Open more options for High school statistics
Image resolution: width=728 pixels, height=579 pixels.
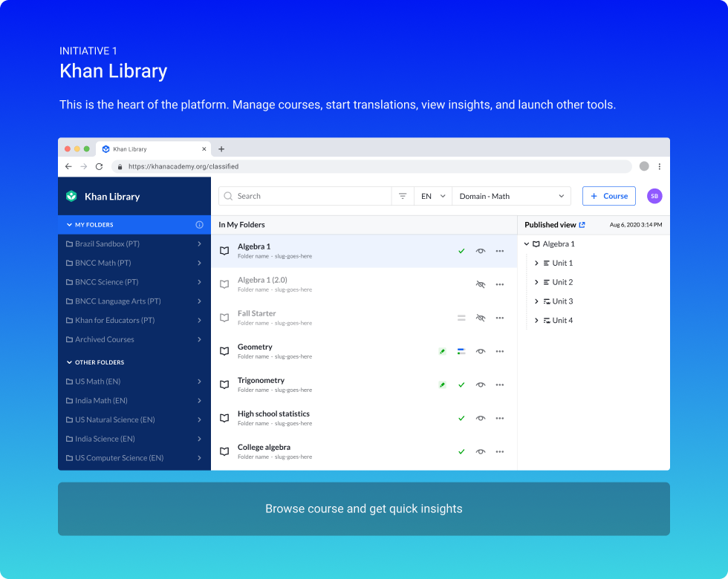499,418
